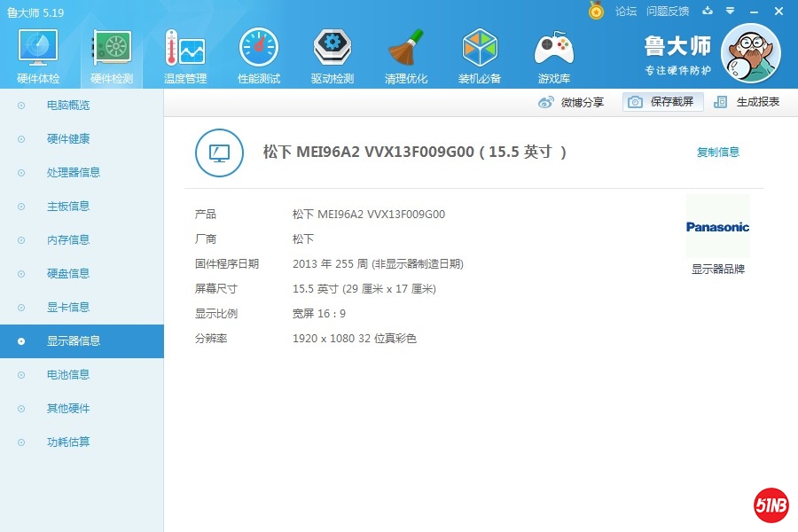The width and height of the screenshot is (798, 532).
Task: Switch to 处理器信息 in sidebar
Action: pyautogui.click(x=74, y=173)
